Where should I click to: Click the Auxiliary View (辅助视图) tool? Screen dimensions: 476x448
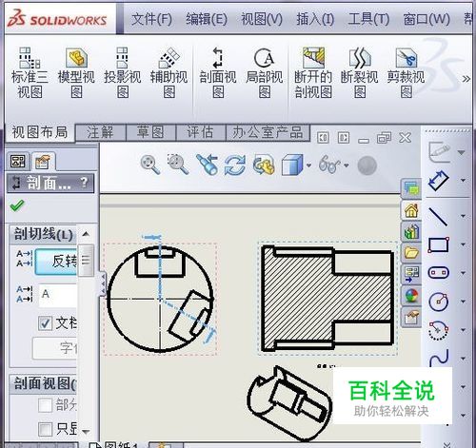click(169, 72)
